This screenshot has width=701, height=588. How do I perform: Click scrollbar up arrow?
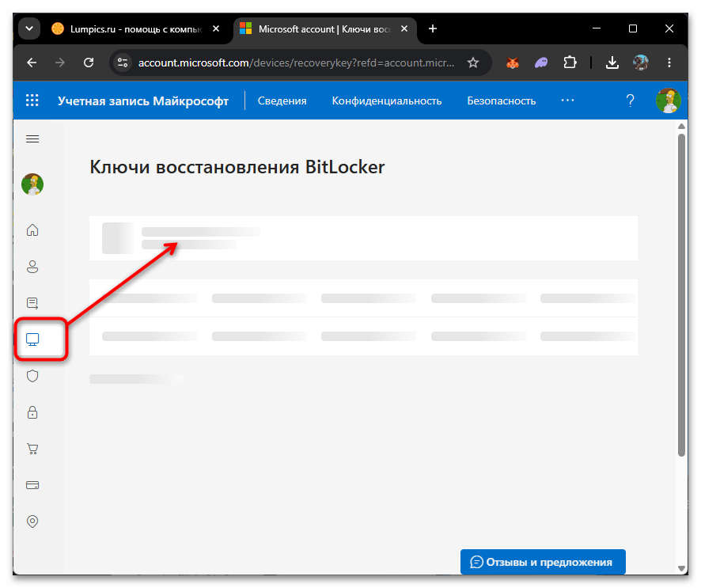point(681,126)
